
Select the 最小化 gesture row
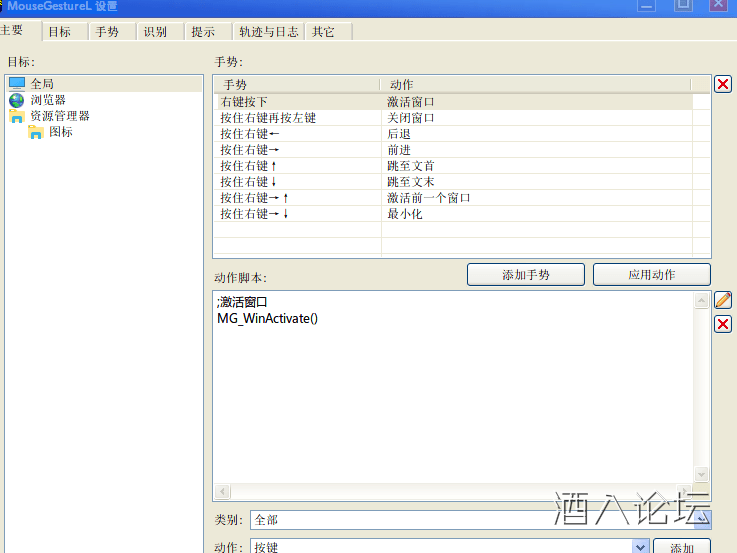coord(404,214)
